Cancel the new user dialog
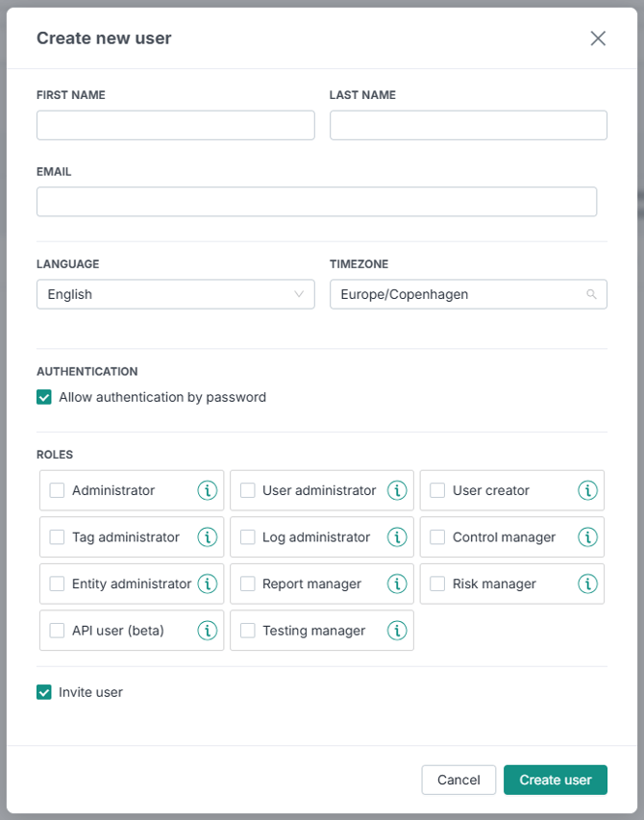Image resolution: width=644 pixels, height=820 pixels. pos(458,780)
